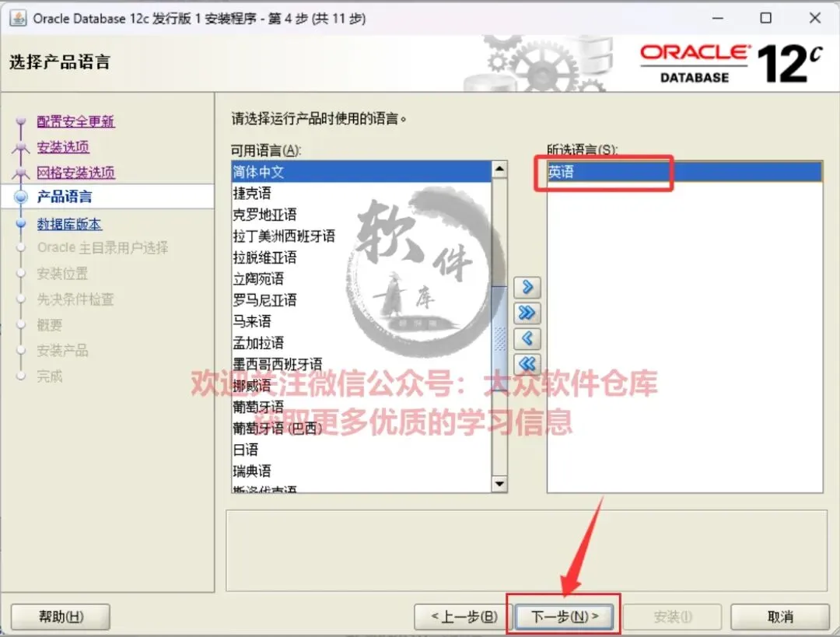Select 孟加拉语 language row

coord(362,343)
